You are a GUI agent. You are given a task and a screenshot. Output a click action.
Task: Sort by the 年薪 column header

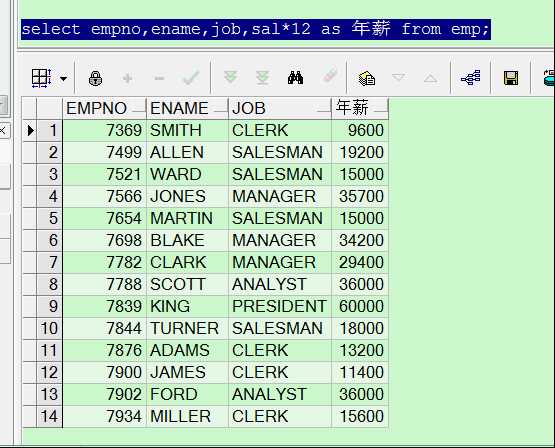pos(360,108)
